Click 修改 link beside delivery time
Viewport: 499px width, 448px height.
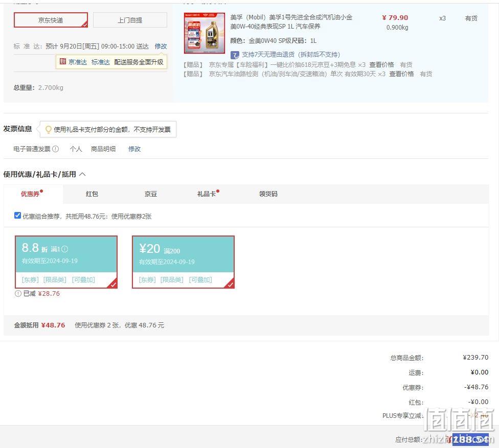161,46
